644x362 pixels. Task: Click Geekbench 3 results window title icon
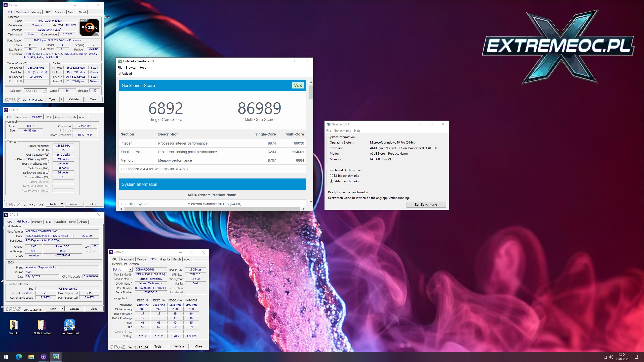pyautogui.click(x=120, y=61)
